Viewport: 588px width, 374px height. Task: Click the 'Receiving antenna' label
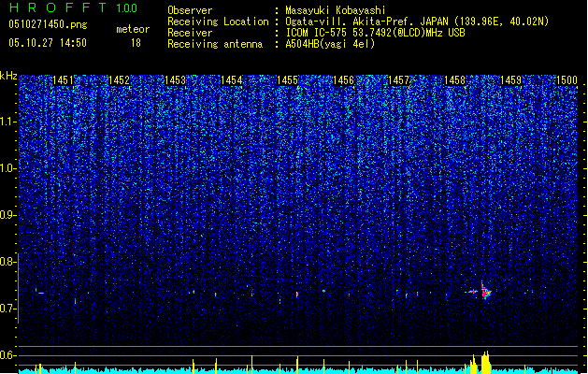point(215,44)
